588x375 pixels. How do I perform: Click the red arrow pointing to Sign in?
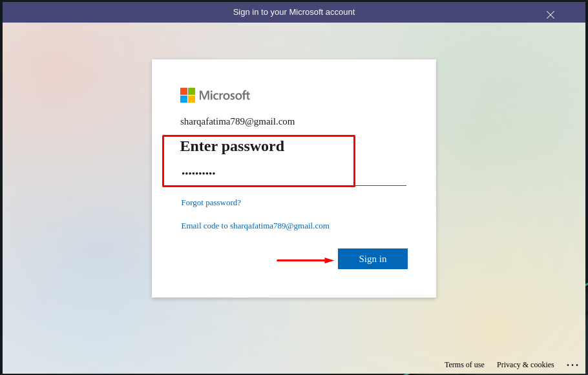point(305,260)
